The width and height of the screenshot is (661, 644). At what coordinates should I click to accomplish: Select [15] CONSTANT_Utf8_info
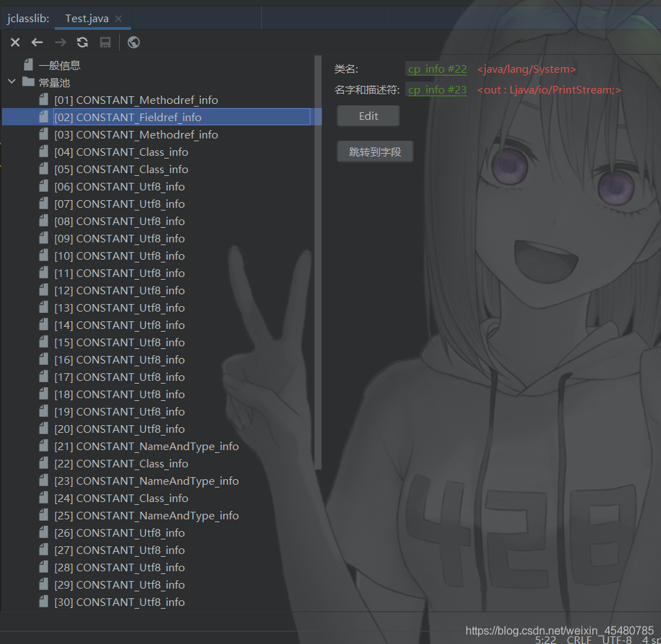[x=120, y=342]
